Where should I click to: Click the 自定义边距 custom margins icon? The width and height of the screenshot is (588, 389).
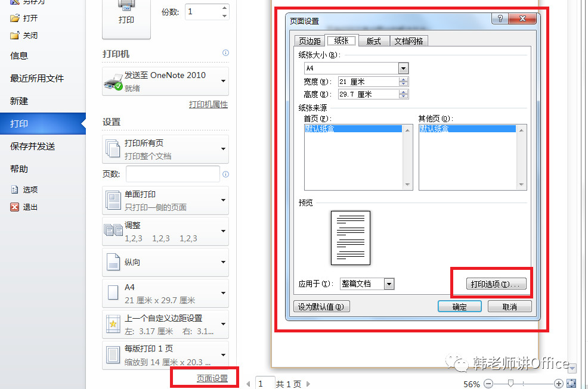pyautogui.click(x=113, y=324)
